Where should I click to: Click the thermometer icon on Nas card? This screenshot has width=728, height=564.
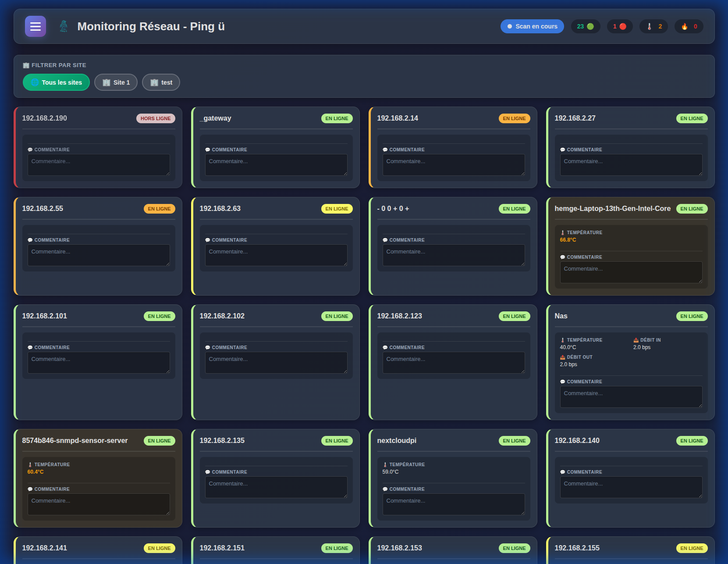click(x=563, y=339)
